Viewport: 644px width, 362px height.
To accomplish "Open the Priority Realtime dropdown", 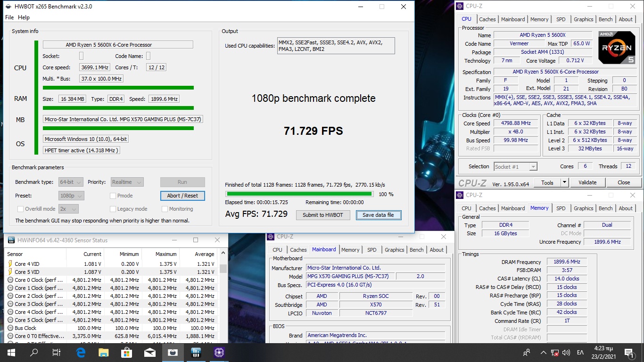I will 127,182.
